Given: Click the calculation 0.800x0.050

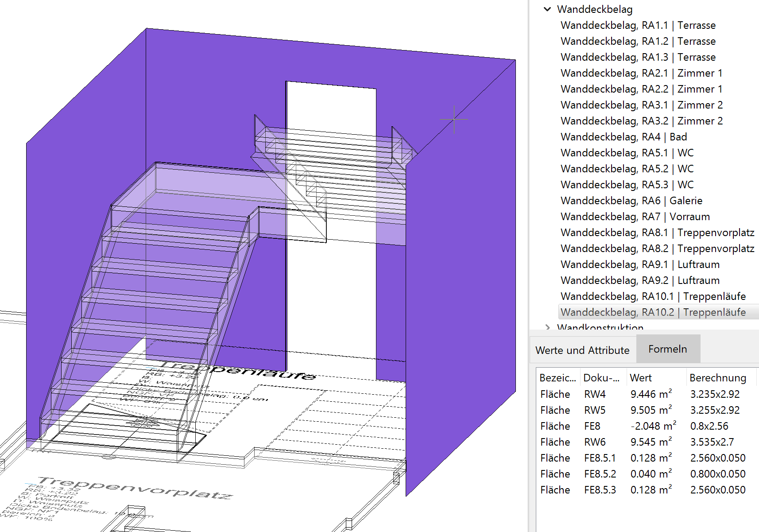Looking at the screenshot, I should pos(718,474).
